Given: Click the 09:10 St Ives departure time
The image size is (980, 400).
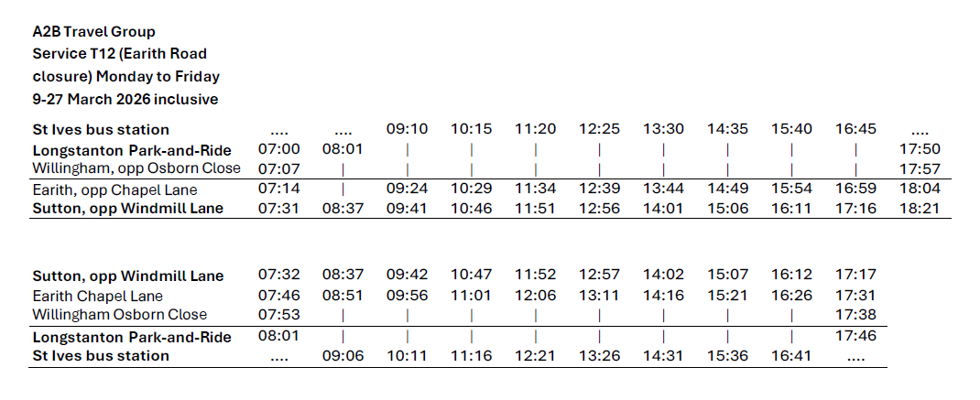Looking at the screenshot, I should click(x=407, y=129).
